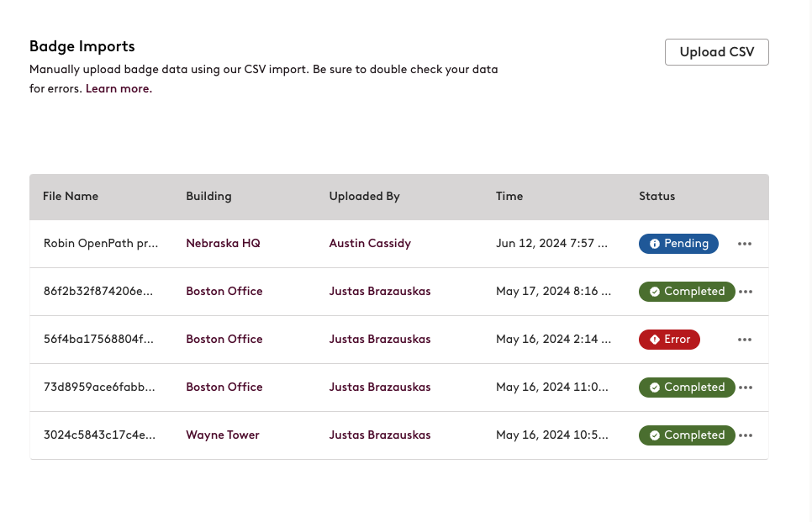Click the ellipsis icon beside the 73d8959 import
Viewport: 812px width, 522px height.
click(745, 387)
